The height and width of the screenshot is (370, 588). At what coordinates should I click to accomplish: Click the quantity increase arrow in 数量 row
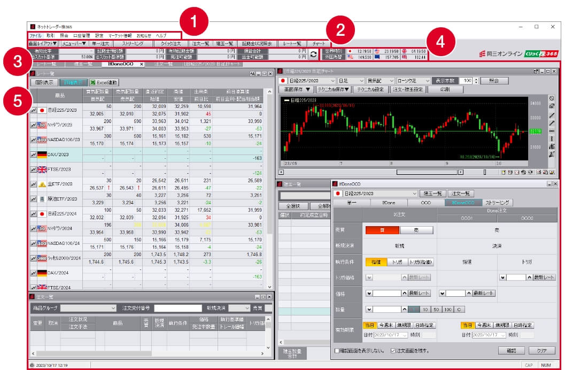click(404, 310)
